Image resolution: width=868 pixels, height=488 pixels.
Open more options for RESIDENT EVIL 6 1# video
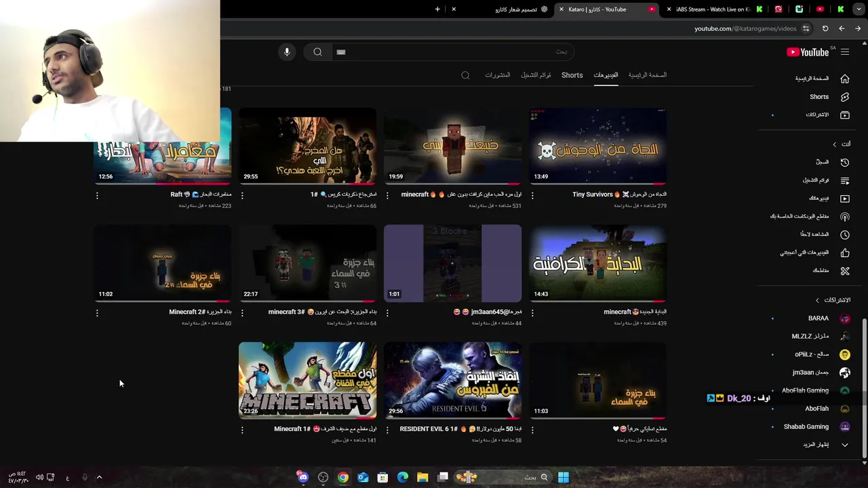[x=387, y=430]
